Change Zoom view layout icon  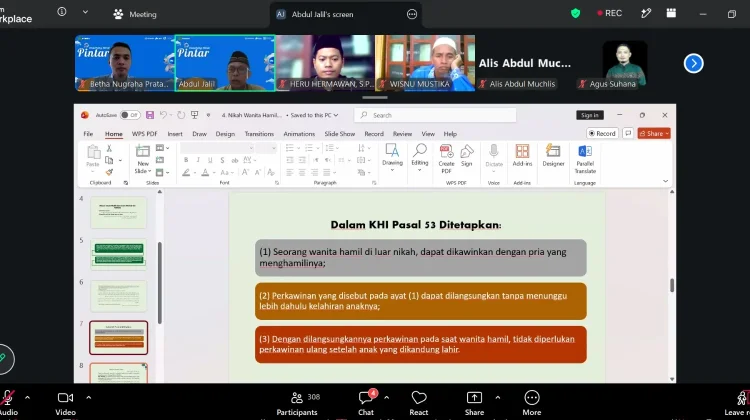[671, 13]
